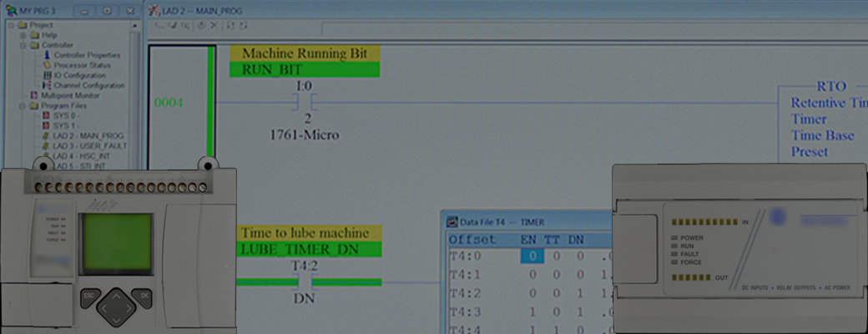Expand the Help folder
Viewport: 868px width, 334px height.
(23, 35)
